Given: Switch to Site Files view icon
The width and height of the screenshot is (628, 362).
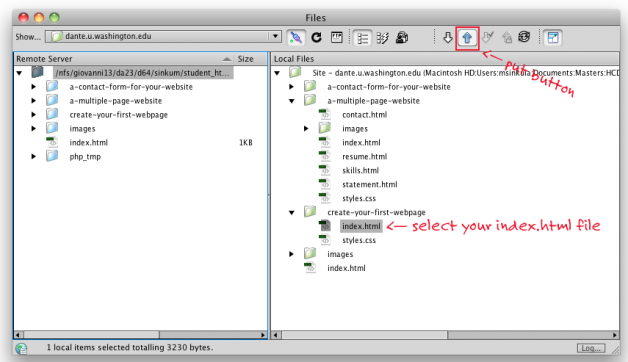Looking at the screenshot, I should click(x=362, y=38).
